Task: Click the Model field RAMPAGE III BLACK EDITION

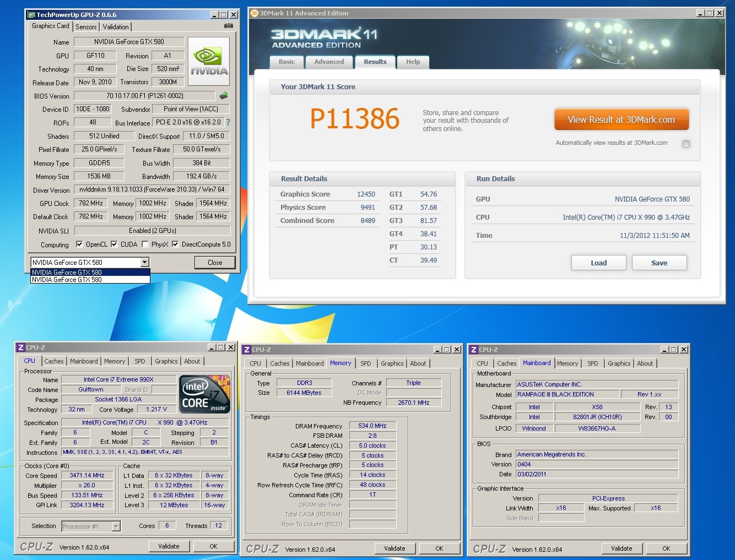Action: [567, 394]
